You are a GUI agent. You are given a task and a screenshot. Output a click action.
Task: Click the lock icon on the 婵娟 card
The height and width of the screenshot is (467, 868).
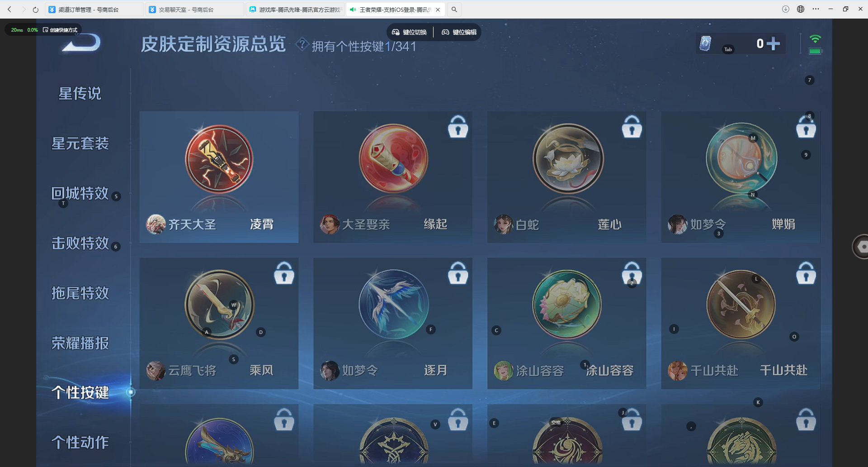(x=806, y=127)
